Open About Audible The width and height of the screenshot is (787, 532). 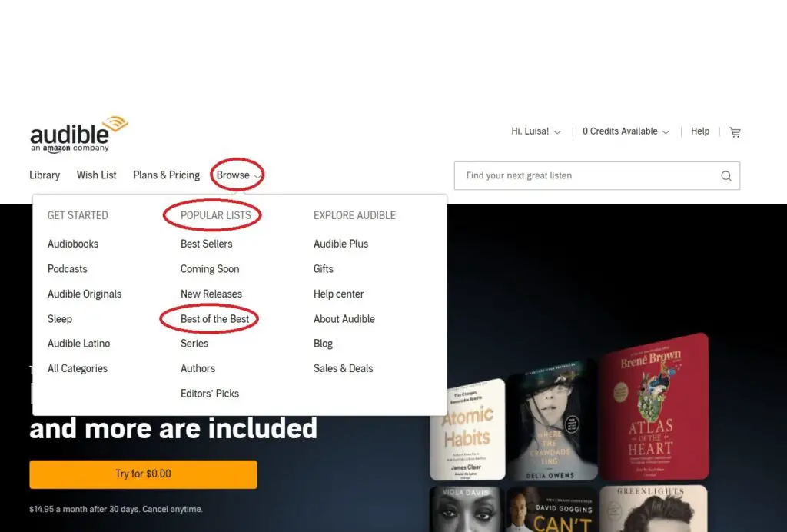click(344, 319)
